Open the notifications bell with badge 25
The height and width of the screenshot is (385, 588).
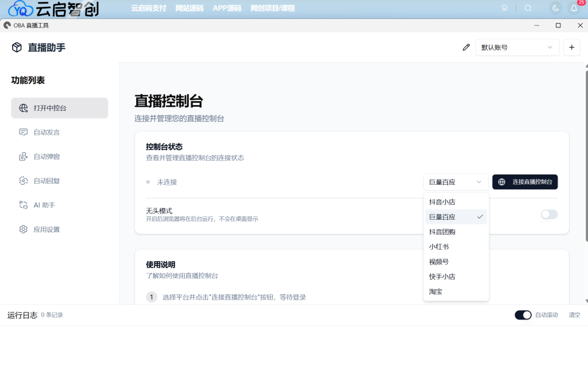(x=573, y=8)
